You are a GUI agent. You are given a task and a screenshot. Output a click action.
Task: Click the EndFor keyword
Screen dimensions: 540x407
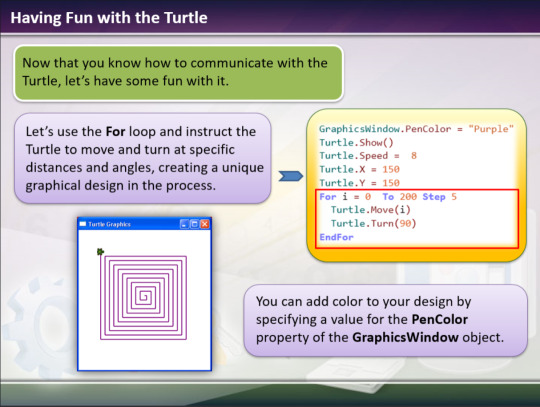point(336,237)
